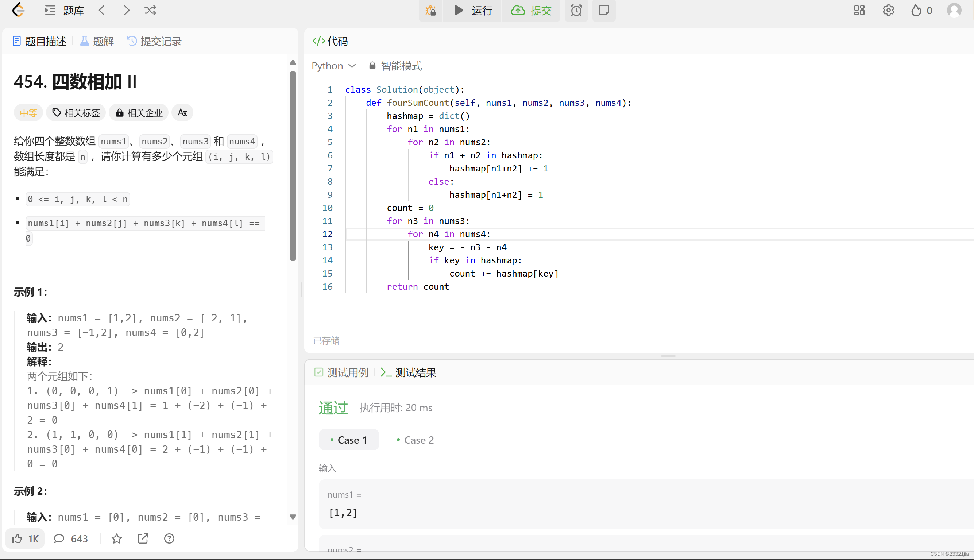Screen dimensions: 974x560
Task: Click the 执行用时: 20 ms text
Action: tap(396, 408)
